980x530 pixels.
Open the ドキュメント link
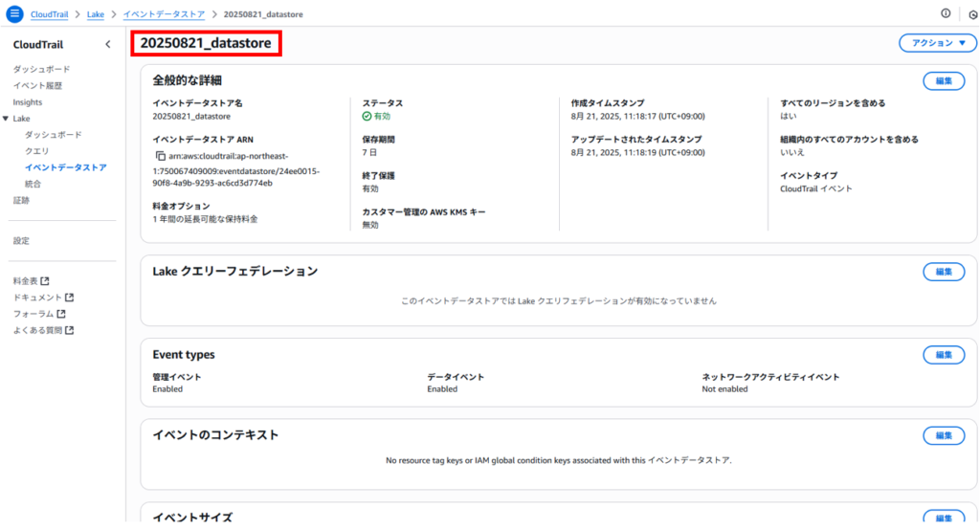(37, 298)
